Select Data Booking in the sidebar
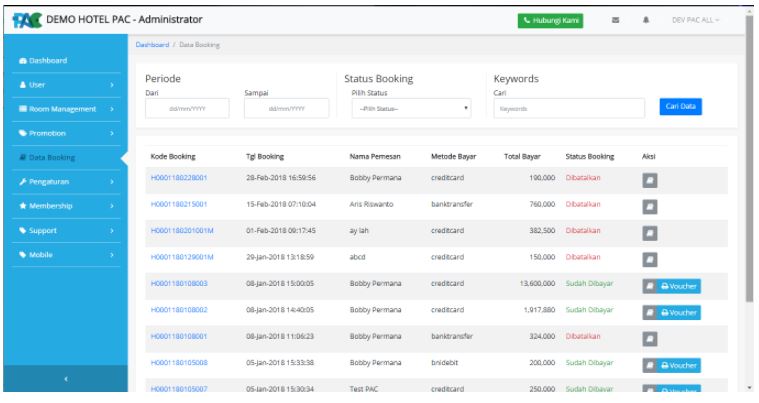 click(66, 157)
